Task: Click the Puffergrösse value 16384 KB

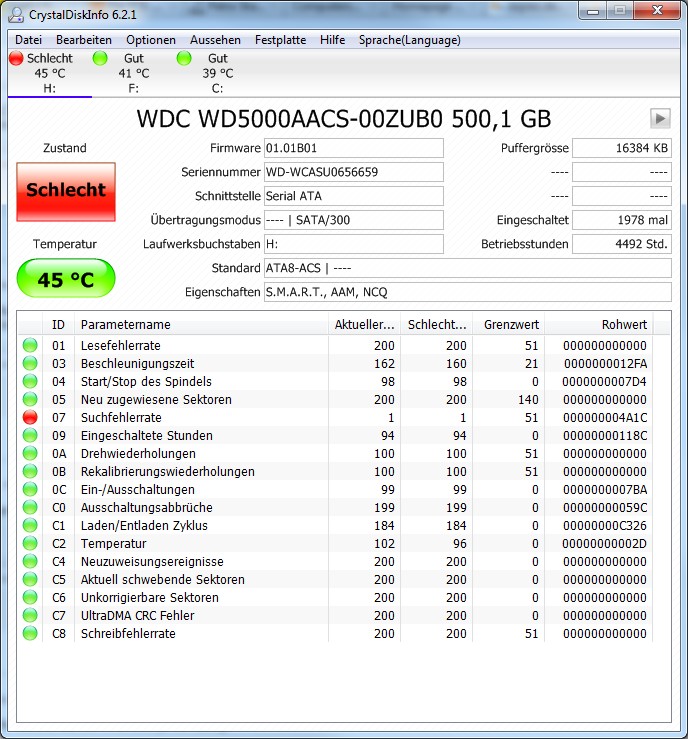Action: [622, 148]
